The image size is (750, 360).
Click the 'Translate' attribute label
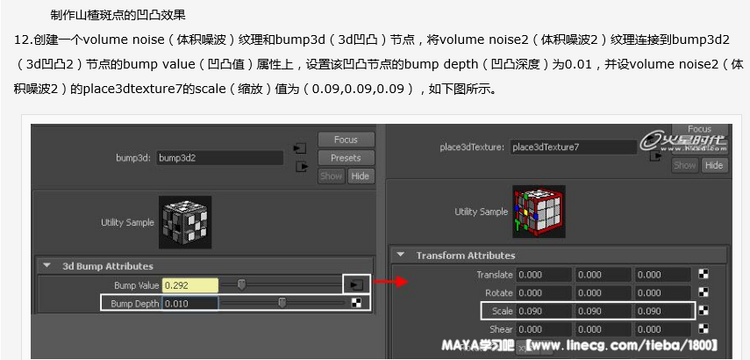pyautogui.click(x=495, y=274)
